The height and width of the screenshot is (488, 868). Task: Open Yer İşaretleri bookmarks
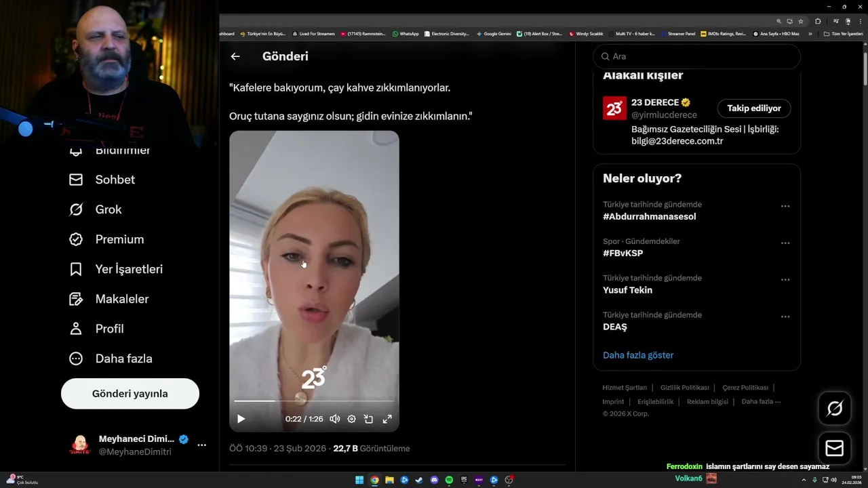pyautogui.click(x=116, y=269)
